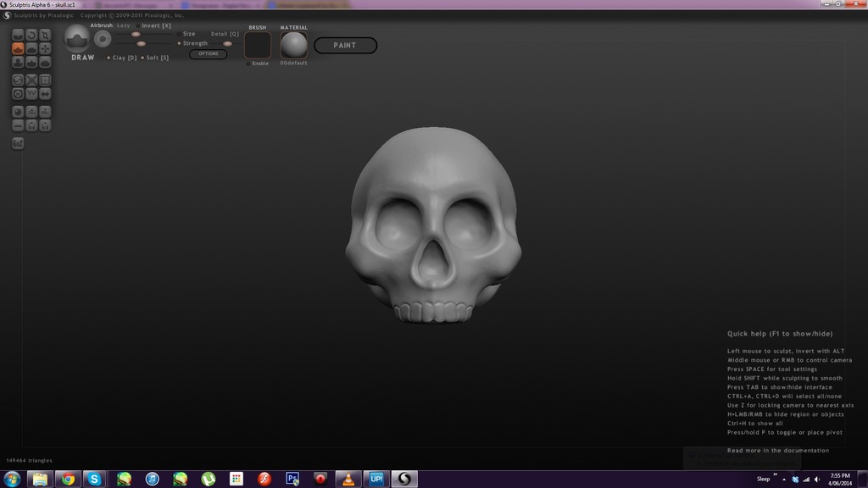Select the orange Draw tool
The image size is (868, 488).
tap(18, 48)
